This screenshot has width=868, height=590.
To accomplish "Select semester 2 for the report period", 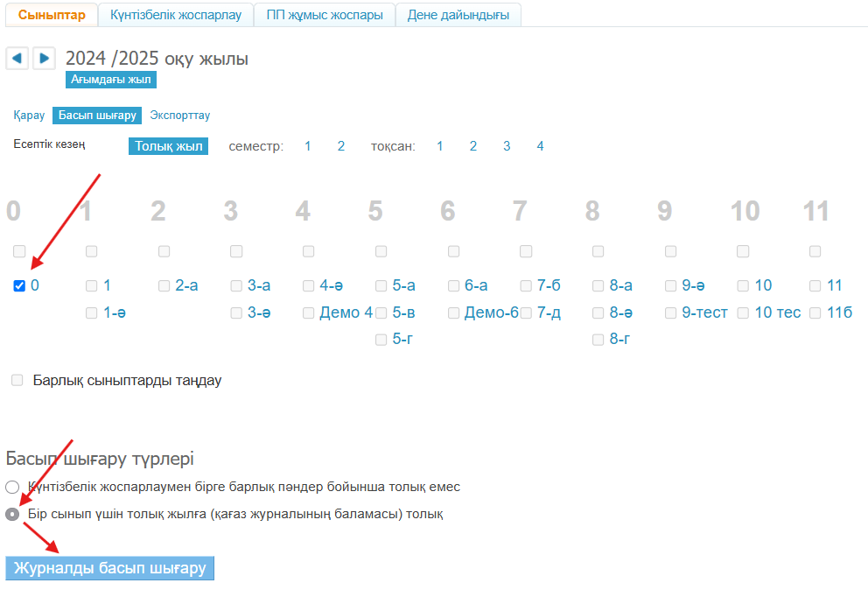I will pos(340,145).
